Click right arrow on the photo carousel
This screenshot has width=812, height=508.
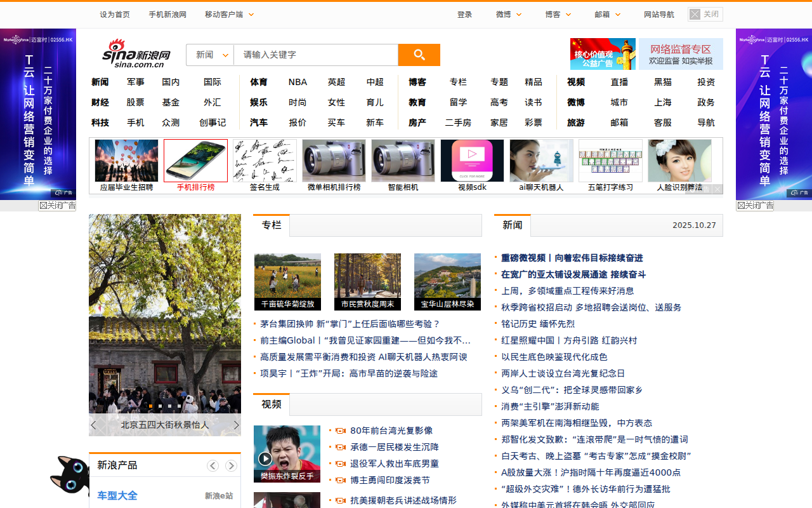coord(237,425)
